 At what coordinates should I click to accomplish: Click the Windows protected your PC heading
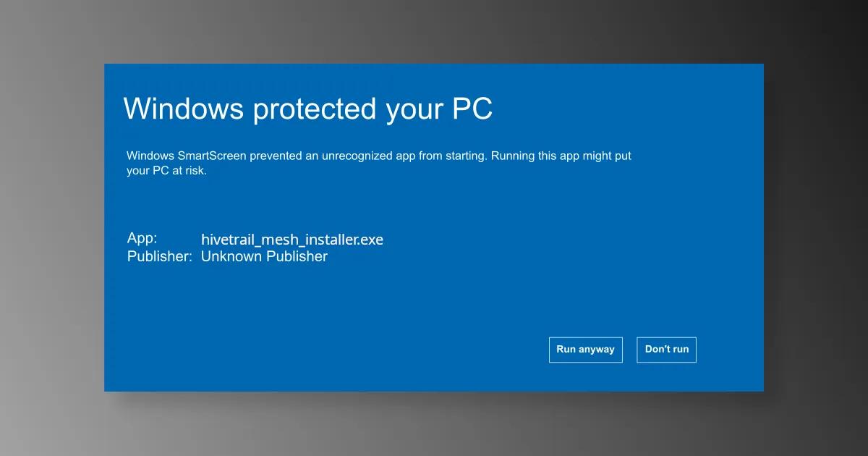(x=308, y=109)
